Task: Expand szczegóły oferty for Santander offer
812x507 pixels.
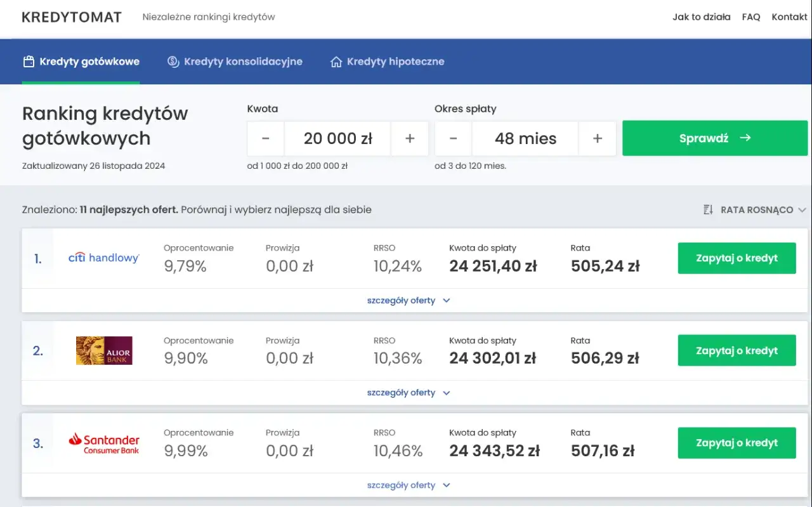Action: (x=408, y=485)
